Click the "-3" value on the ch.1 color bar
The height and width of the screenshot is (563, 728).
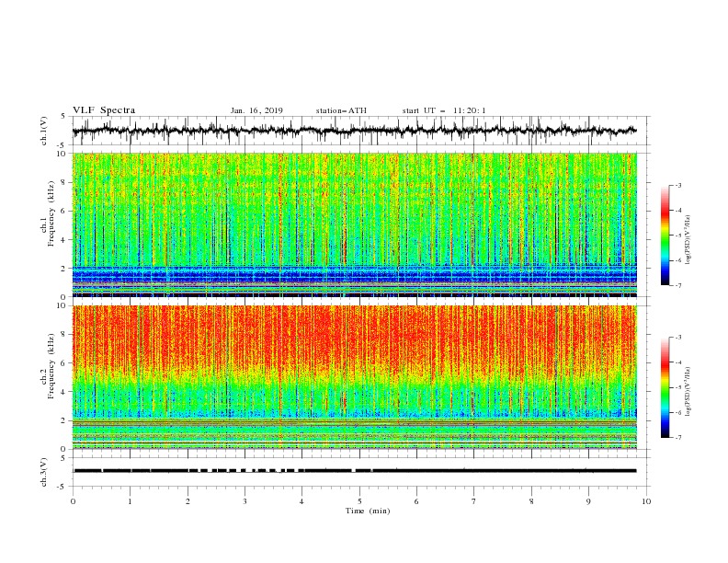[x=678, y=186]
